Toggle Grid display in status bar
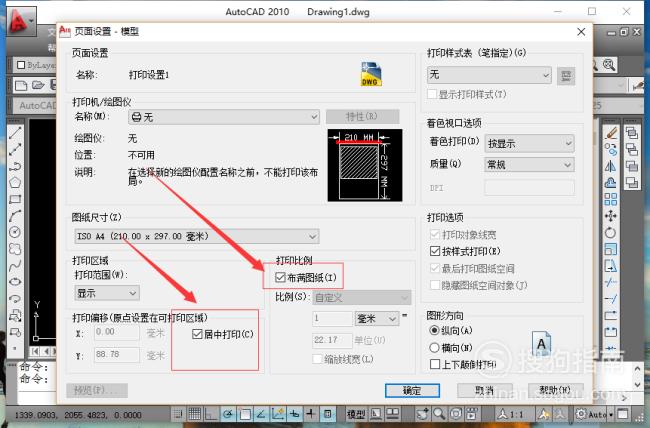 tap(195, 413)
